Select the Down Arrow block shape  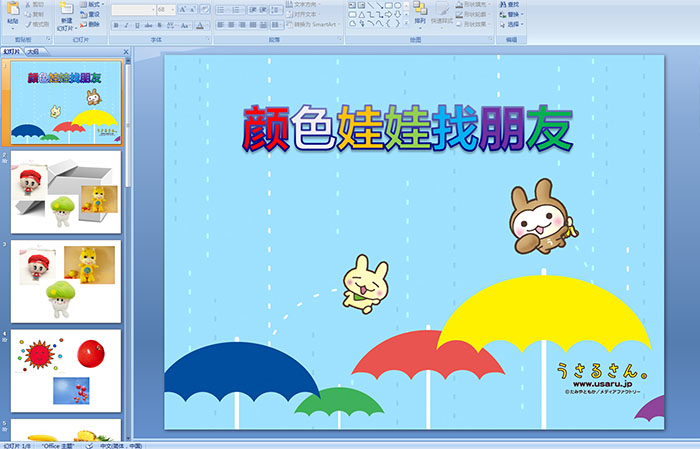point(397,14)
